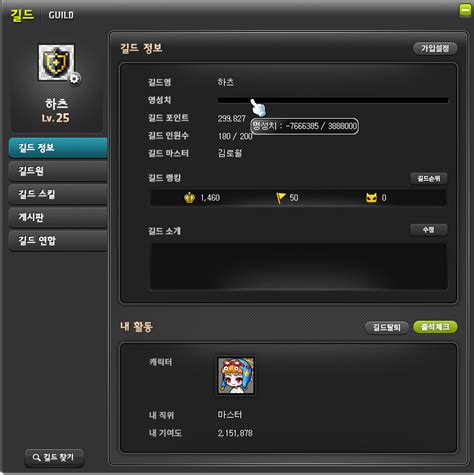The height and width of the screenshot is (475, 474).
Task: Click the guild emblem shield icon
Action: 56,63
